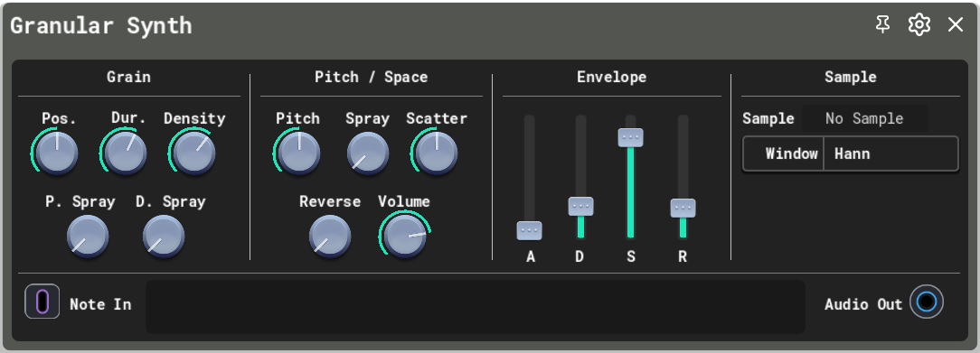
Task: Click the Sample section header
Action: 850,78
